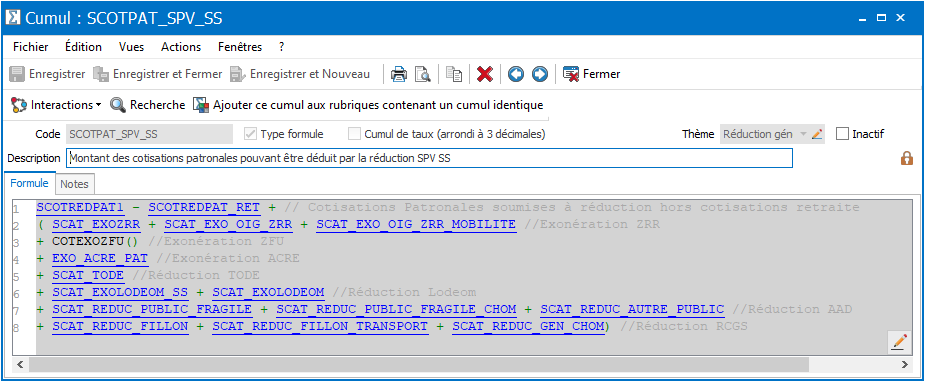Toggle the Inactif checkbox
Viewport: 925px width, 382px height.
[842, 134]
